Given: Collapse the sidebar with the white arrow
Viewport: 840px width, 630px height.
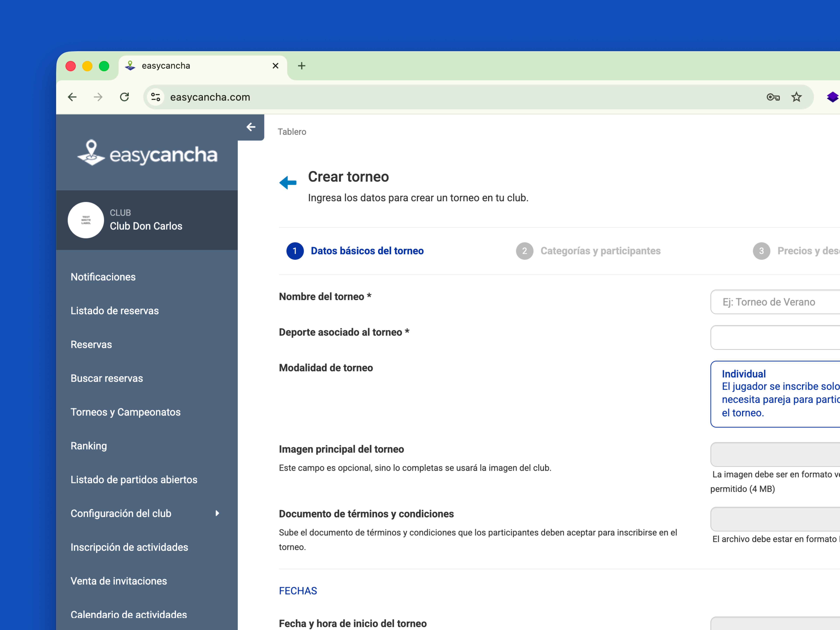Looking at the screenshot, I should (x=251, y=127).
